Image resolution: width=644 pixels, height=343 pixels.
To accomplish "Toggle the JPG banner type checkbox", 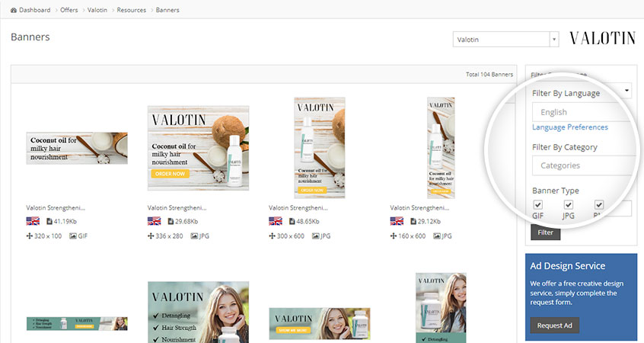I will coord(568,205).
